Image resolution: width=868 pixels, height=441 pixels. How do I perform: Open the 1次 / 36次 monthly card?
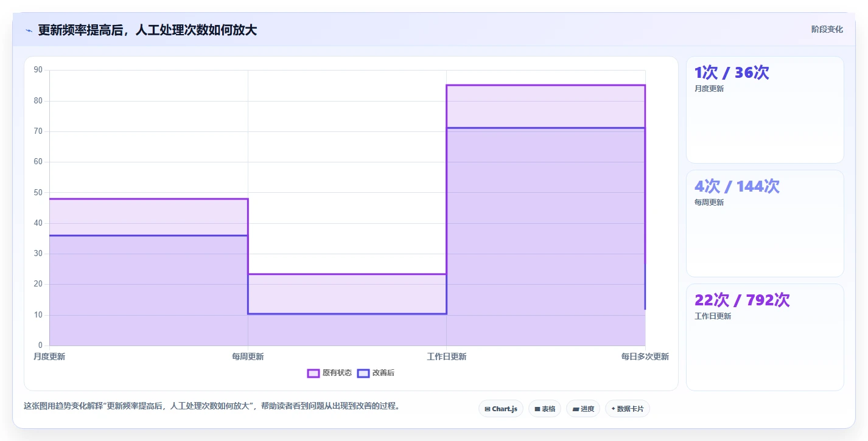pyautogui.click(x=765, y=110)
